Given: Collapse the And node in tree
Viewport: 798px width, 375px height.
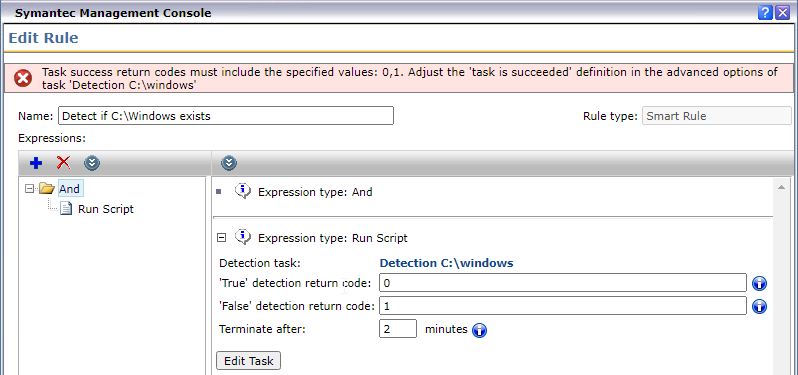Looking at the screenshot, I should (x=29, y=189).
